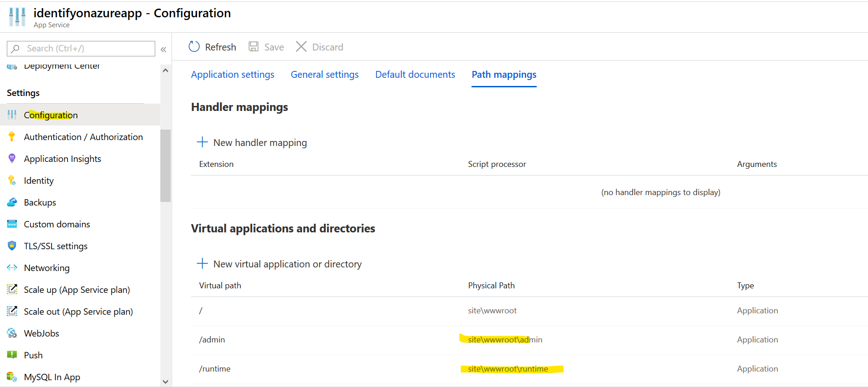
Task: Click Extension column header
Action: click(216, 164)
